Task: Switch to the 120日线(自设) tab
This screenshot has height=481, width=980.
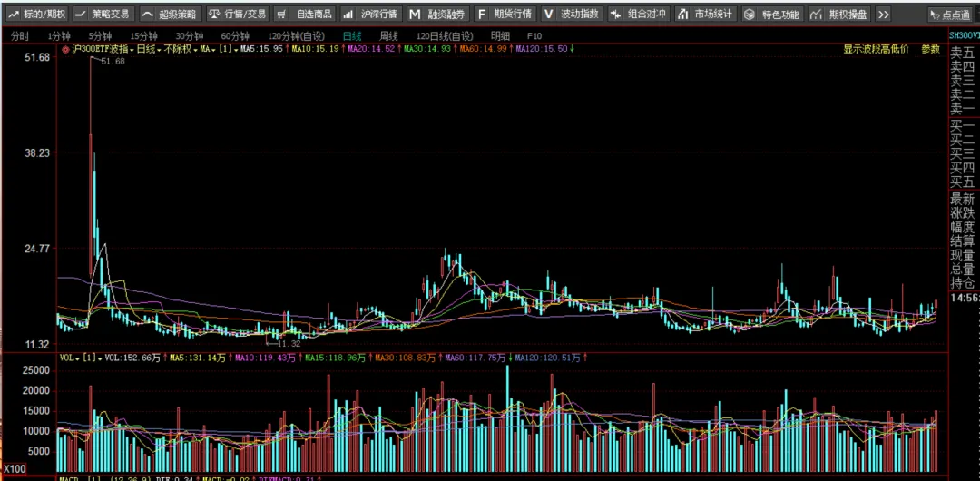Action: click(x=445, y=36)
